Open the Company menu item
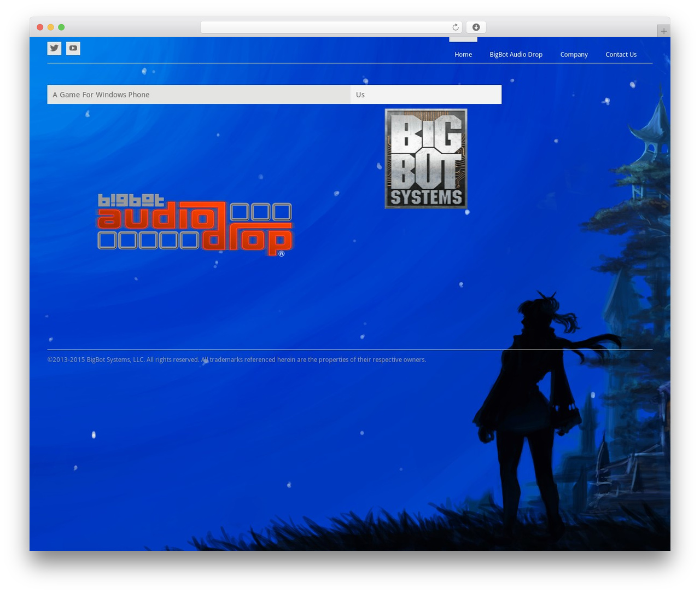 pos(574,55)
